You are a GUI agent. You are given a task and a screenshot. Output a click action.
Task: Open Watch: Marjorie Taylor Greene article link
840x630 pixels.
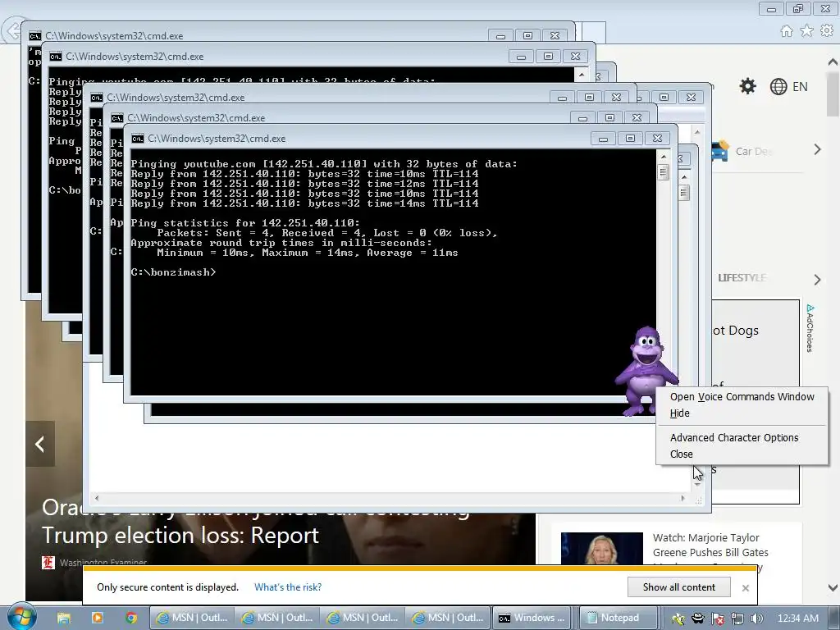coord(710,545)
